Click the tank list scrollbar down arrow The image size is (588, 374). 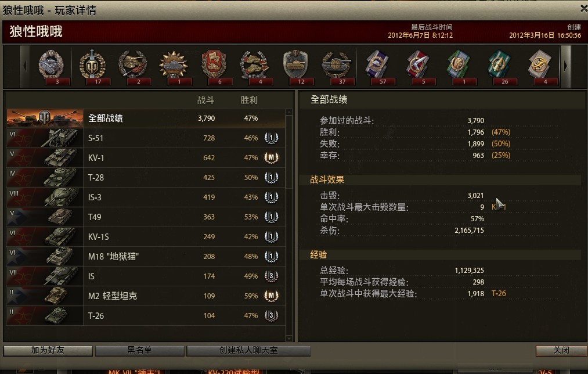pyautogui.click(x=288, y=339)
